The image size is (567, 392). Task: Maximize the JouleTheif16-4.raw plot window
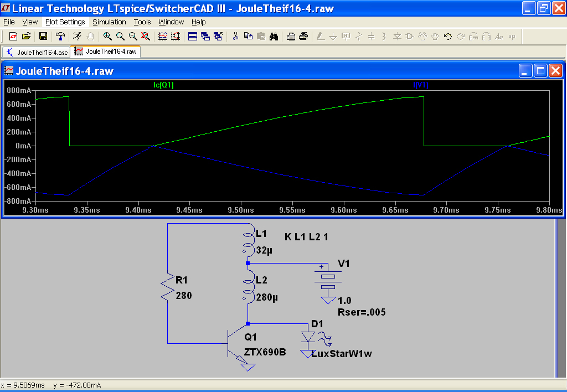(x=540, y=70)
